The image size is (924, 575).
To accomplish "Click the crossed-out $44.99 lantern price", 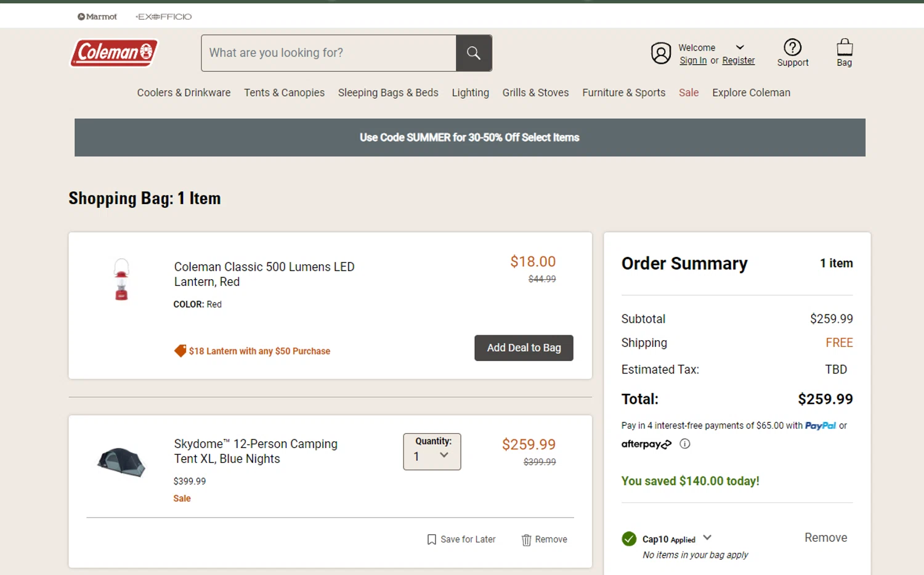I will click(x=542, y=279).
